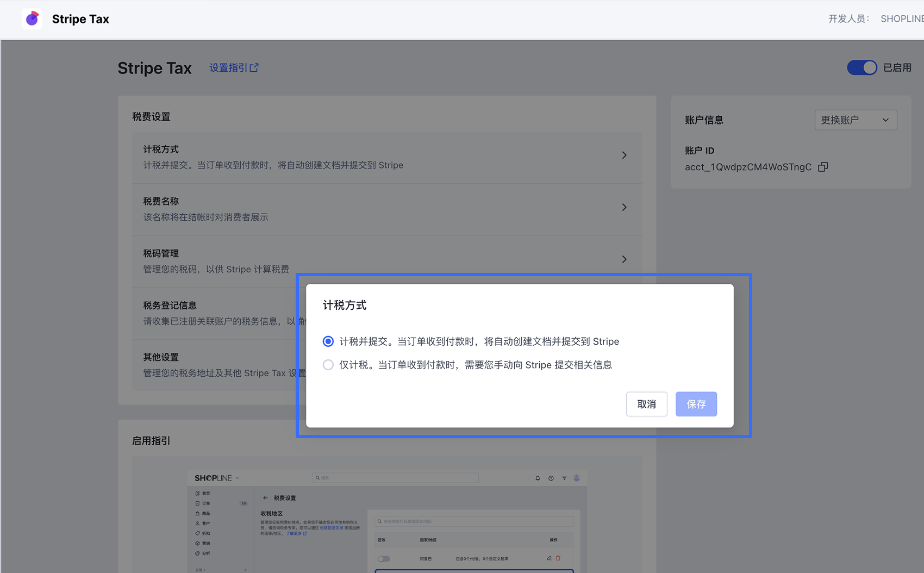Click the 启用指引 section heading
The width and height of the screenshot is (924, 573).
coord(151,441)
